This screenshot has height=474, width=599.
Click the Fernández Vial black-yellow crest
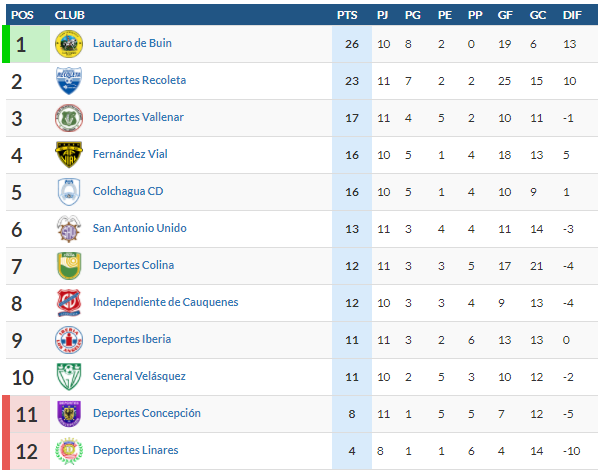[69, 155]
